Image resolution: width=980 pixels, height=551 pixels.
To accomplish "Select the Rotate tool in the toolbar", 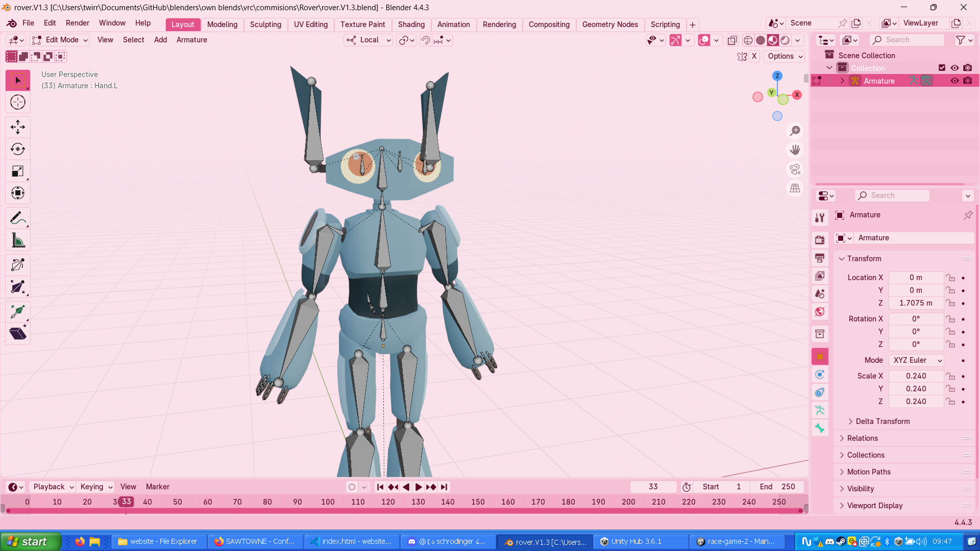I will click(x=18, y=149).
